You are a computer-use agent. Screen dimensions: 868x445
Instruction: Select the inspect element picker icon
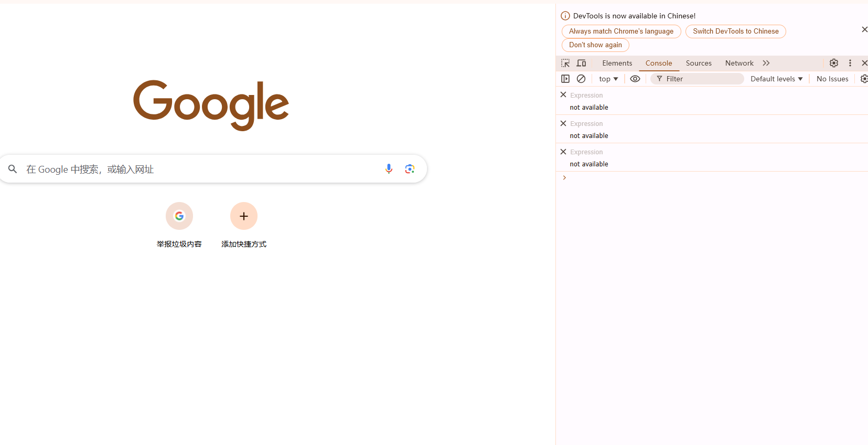point(565,63)
